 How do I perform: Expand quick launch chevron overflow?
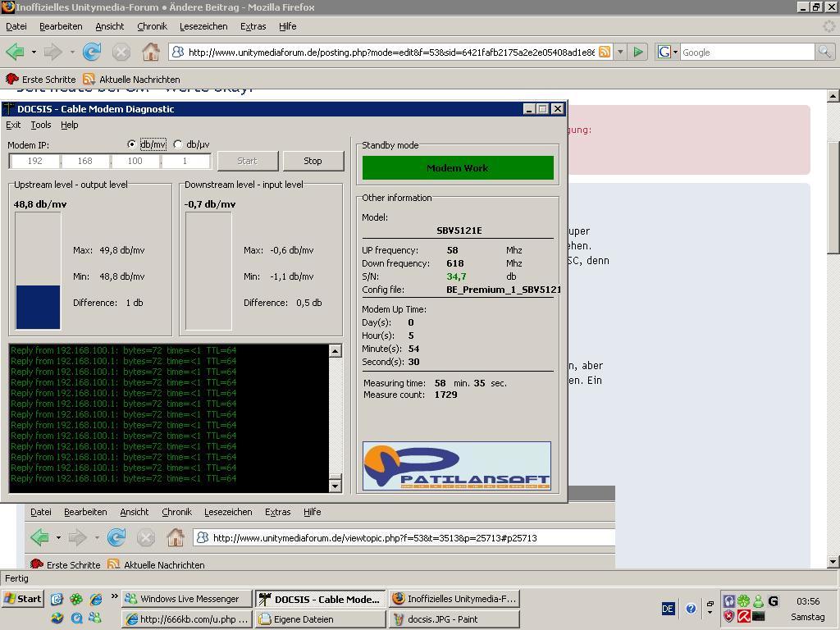click(x=114, y=596)
